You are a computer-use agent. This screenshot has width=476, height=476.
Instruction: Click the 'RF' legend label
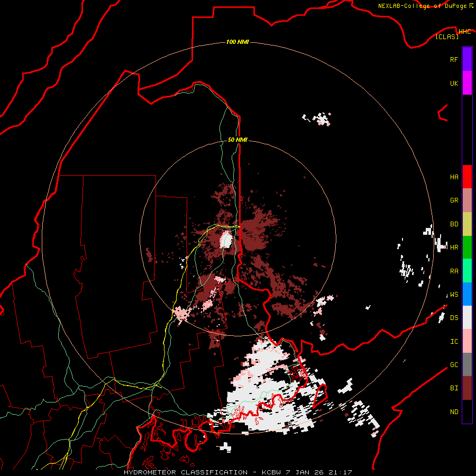(454, 60)
